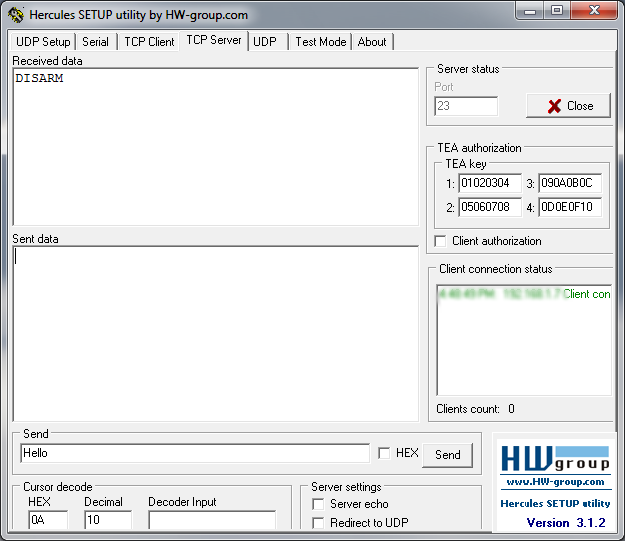625x541 pixels.
Task: Click the Close server button
Action: point(568,106)
